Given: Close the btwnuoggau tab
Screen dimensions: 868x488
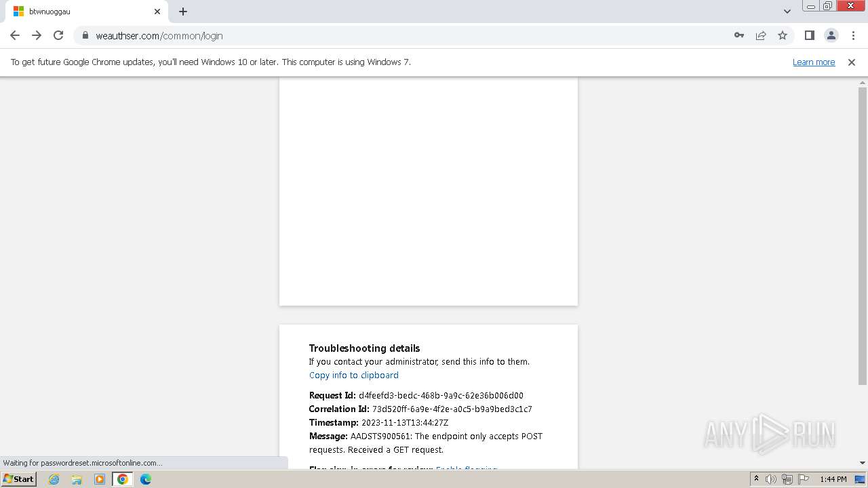Looking at the screenshot, I should 157,12.
